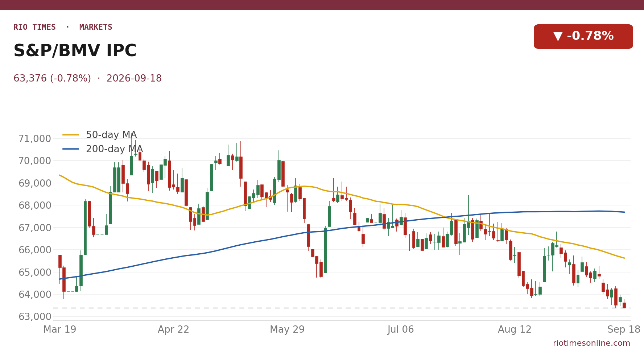Click the 67,000 y-axis label

pos(35,228)
